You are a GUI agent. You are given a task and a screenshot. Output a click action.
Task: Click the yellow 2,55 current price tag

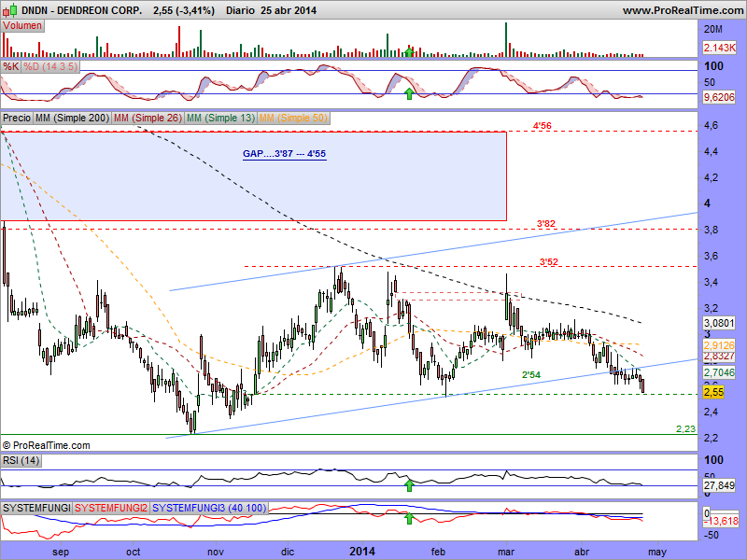[x=713, y=392]
